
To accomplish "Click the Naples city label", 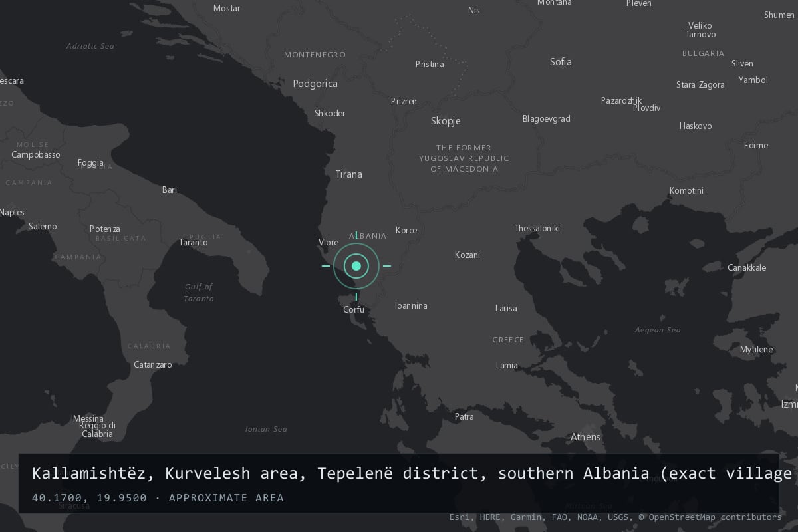I will tap(12, 213).
